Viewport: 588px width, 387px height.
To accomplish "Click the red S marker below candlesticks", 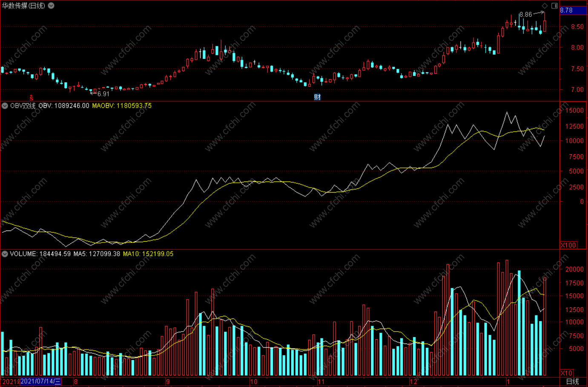I will (x=31, y=98).
